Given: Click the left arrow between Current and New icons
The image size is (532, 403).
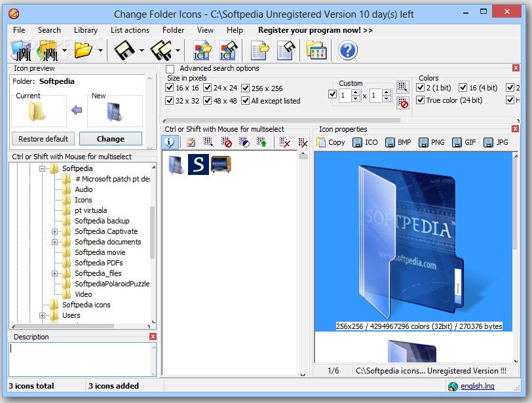Looking at the screenshot, I should tap(77, 110).
